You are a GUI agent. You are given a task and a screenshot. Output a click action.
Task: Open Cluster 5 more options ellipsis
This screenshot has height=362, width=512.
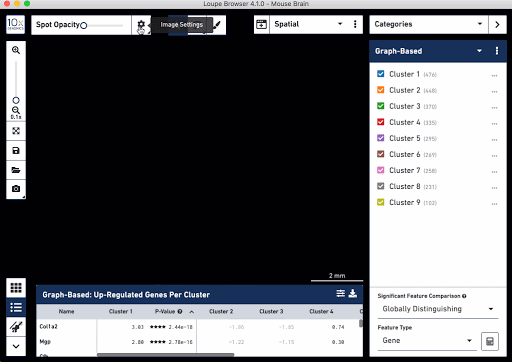point(494,140)
